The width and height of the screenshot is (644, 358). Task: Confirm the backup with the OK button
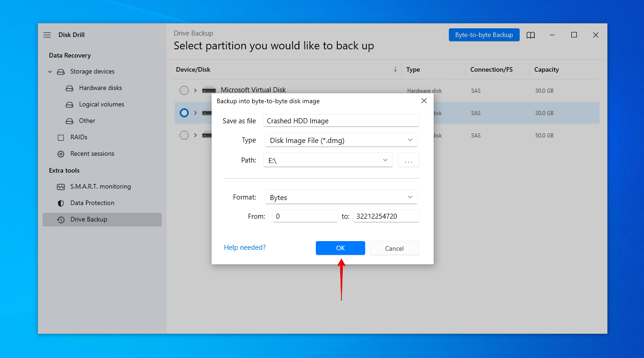click(x=340, y=248)
